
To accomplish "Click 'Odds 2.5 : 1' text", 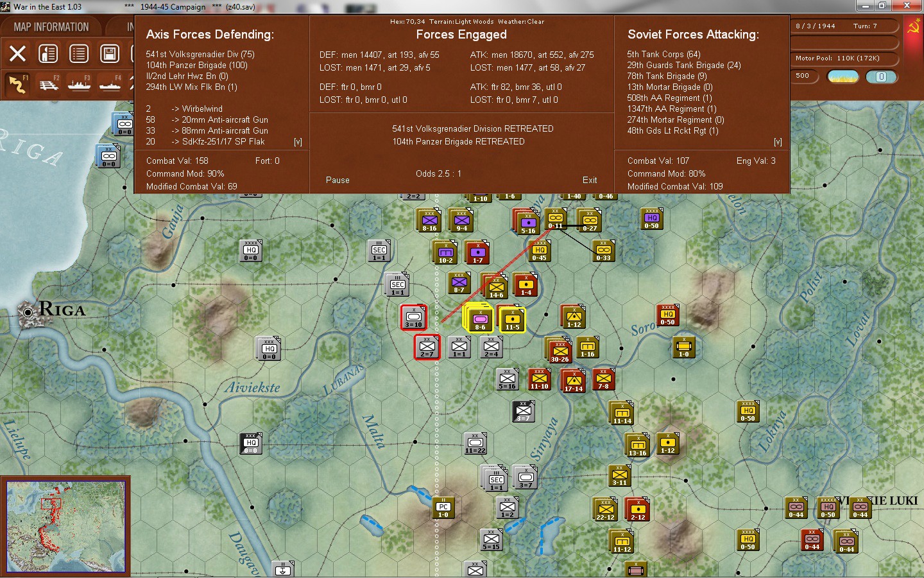I will (x=438, y=174).
